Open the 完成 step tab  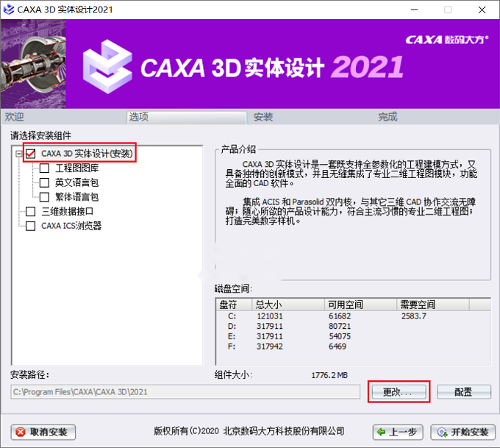[x=437, y=117]
